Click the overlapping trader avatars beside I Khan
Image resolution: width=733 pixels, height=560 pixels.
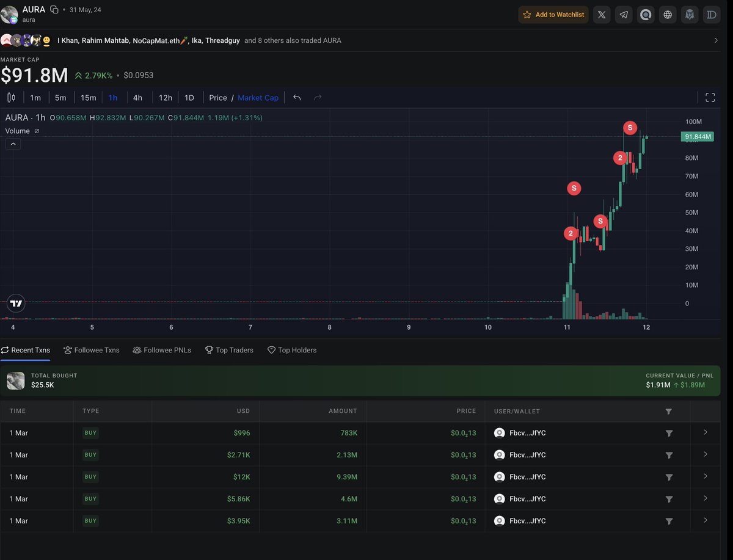click(26, 40)
